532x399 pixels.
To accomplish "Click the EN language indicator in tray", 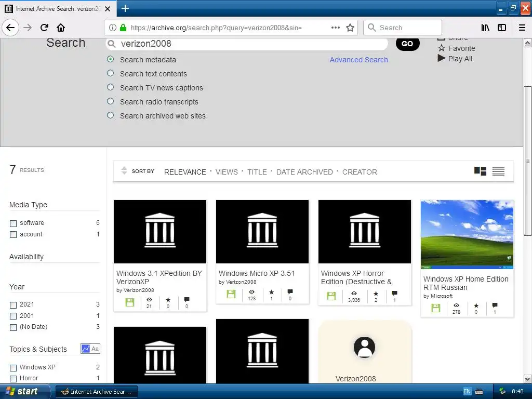I will (467, 392).
